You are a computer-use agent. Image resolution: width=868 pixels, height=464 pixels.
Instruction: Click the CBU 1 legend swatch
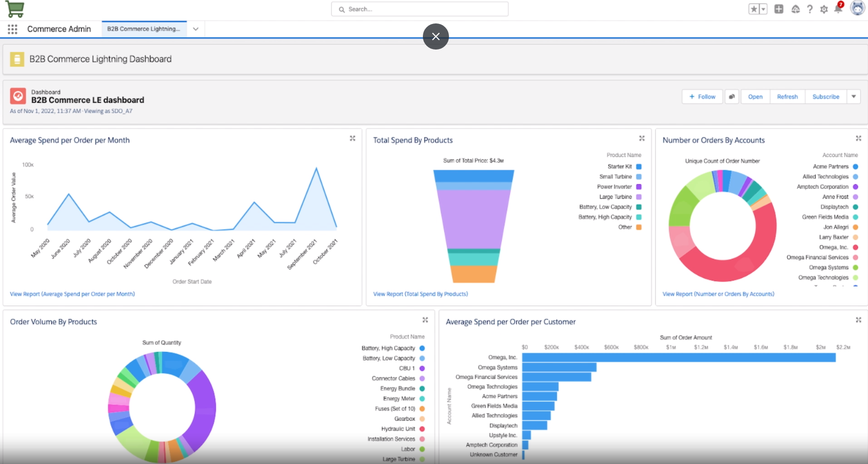coord(422,369)
